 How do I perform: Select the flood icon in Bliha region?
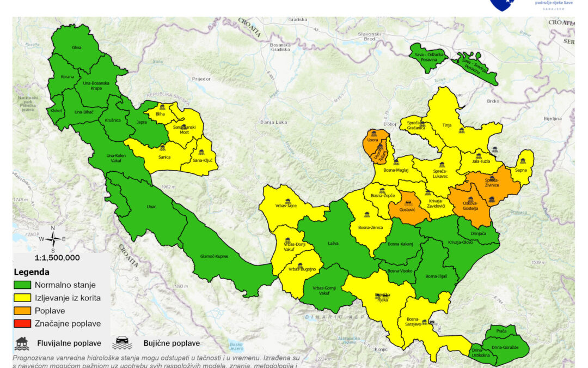tap(162, 107)
